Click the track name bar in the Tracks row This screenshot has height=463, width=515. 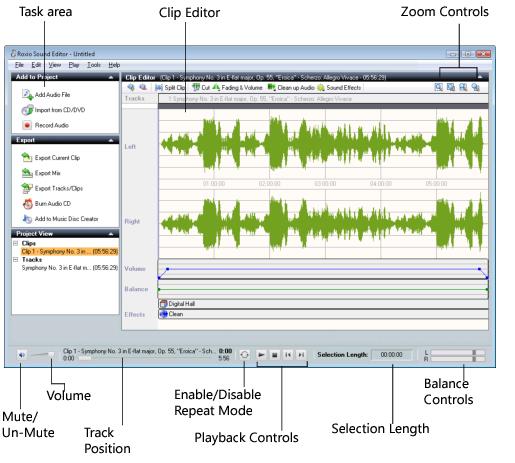click(323, 99)
